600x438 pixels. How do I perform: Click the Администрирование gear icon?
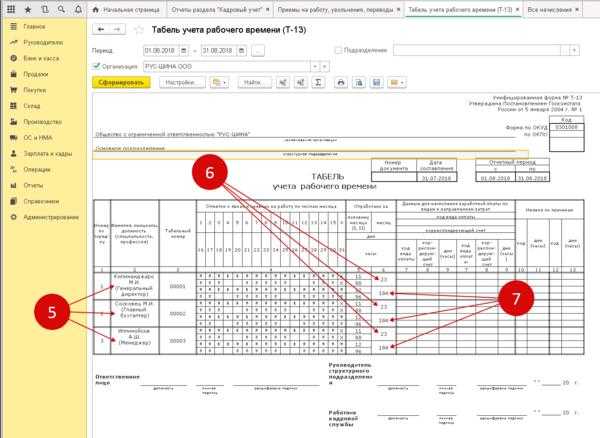pyautogui.click(x=13, y=217)
